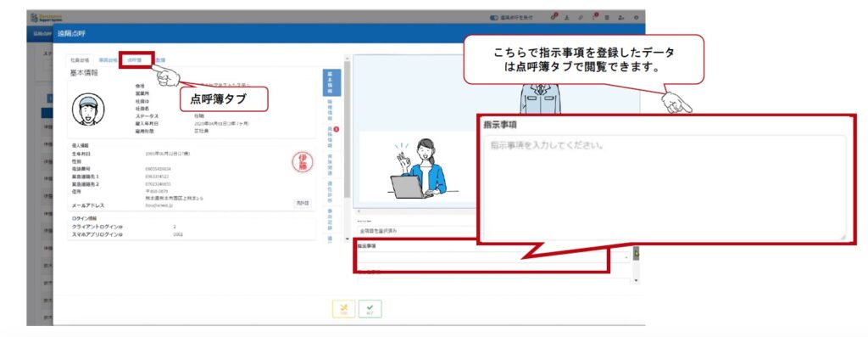Click the 基本情報 heading
This screenshot has height=337, width=868.
tap(84, 73)
